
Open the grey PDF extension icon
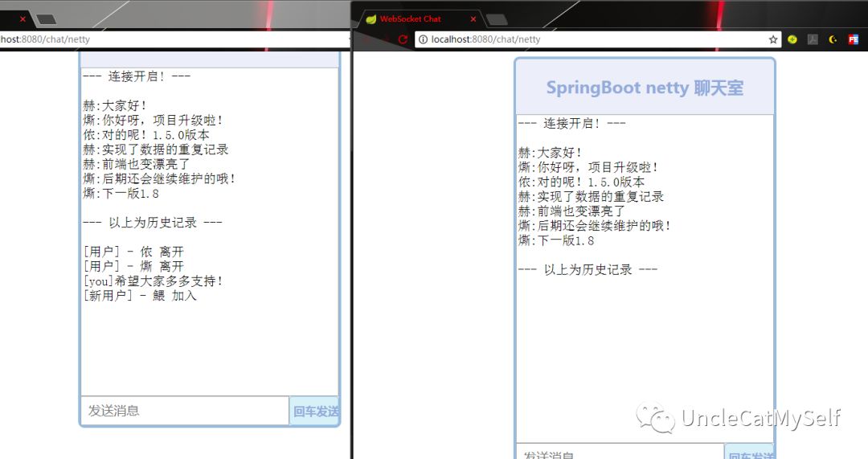coord(812,39)
